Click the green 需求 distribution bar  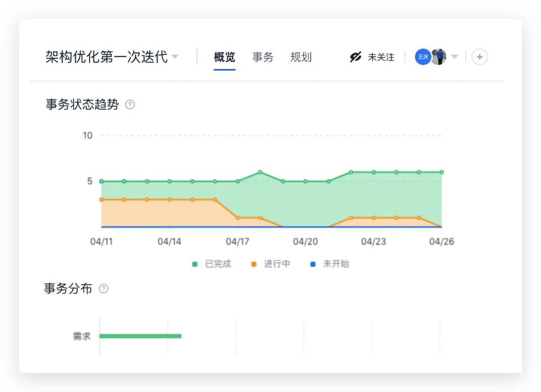coord(141,336)
